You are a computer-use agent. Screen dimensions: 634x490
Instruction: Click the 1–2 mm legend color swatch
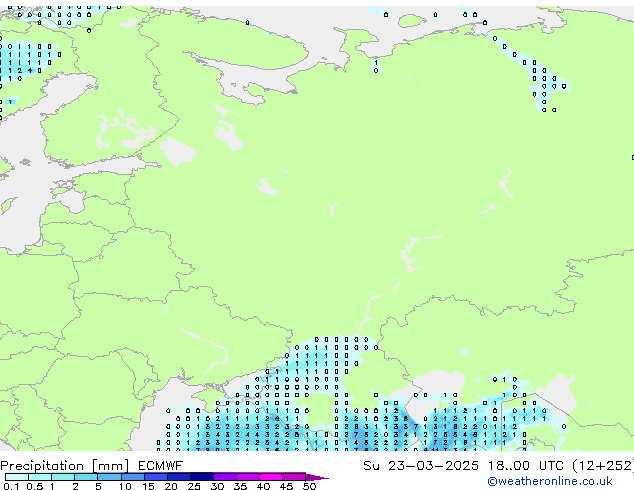tap(63, 477)
